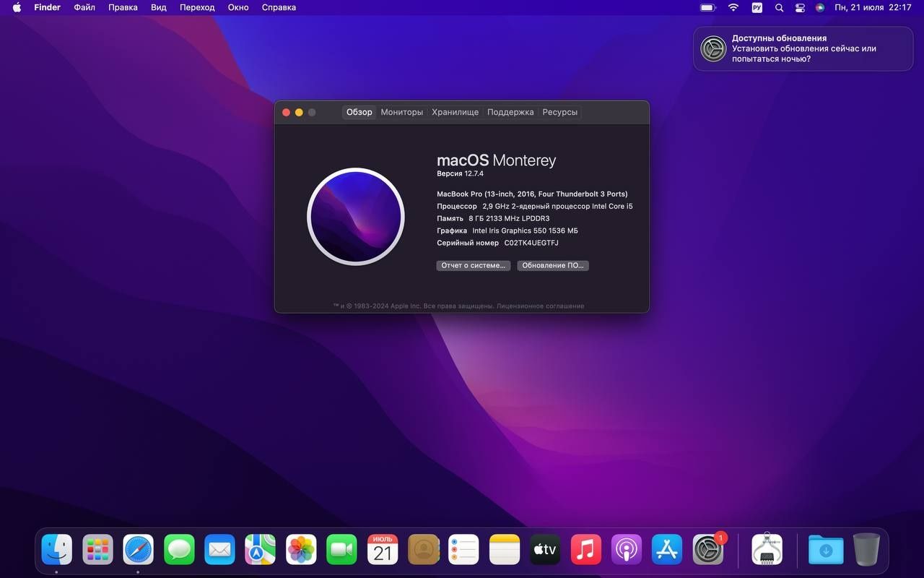Image resolution: width=924 pixels, height=578 pixels.
Task: Click the MacBook Pro model line
Action: (x=532, y=194)
